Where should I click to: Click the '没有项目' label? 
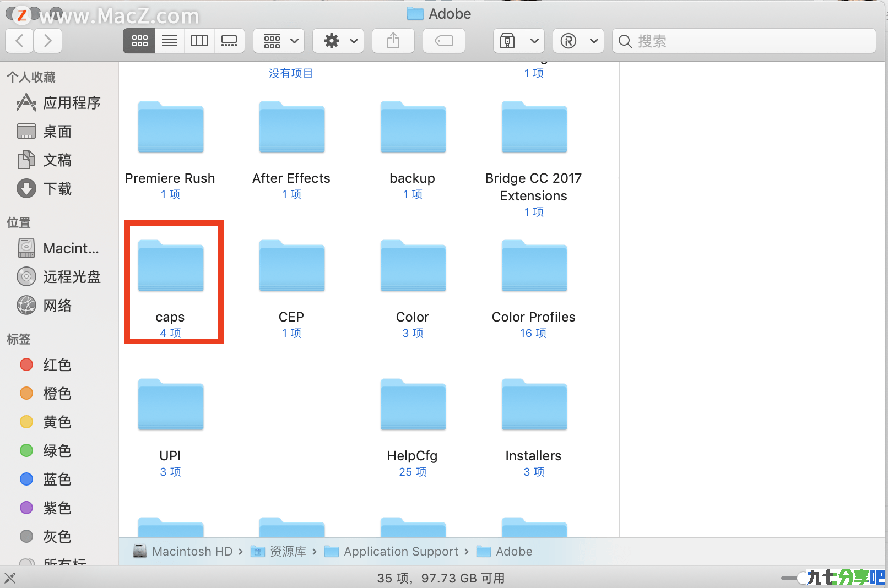point(291,73)
